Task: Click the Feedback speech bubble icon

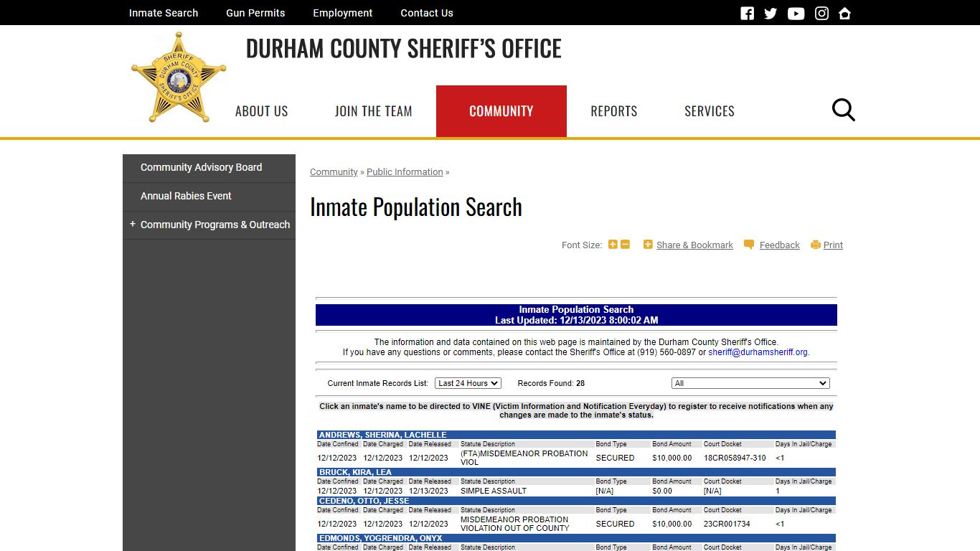Action: pos(749,245)
